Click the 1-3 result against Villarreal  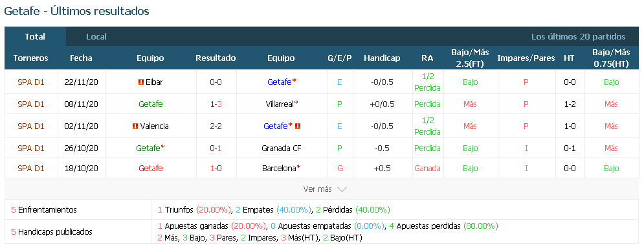(216, 104)
